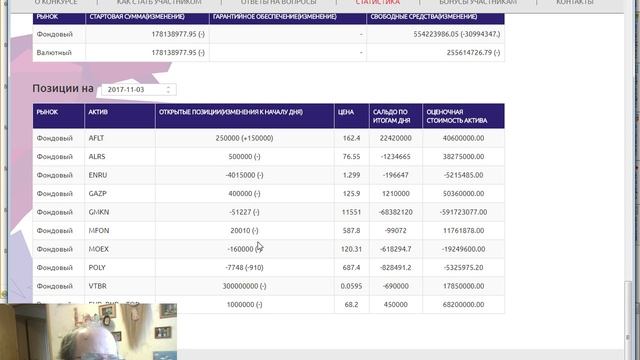Image resolution: width=640 pixels, height=360 pixels.
Task: Click VTBR open position 300000000
Action: [x=244, y=286]
